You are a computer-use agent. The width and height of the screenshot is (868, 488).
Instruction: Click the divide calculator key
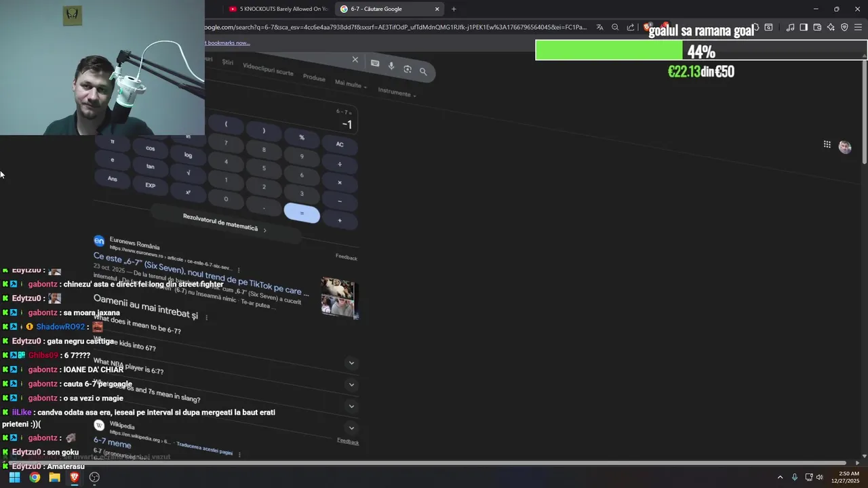(340, 163)
